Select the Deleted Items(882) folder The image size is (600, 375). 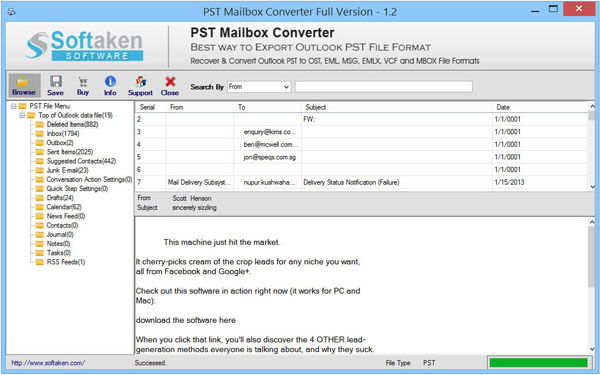(72, 124)
